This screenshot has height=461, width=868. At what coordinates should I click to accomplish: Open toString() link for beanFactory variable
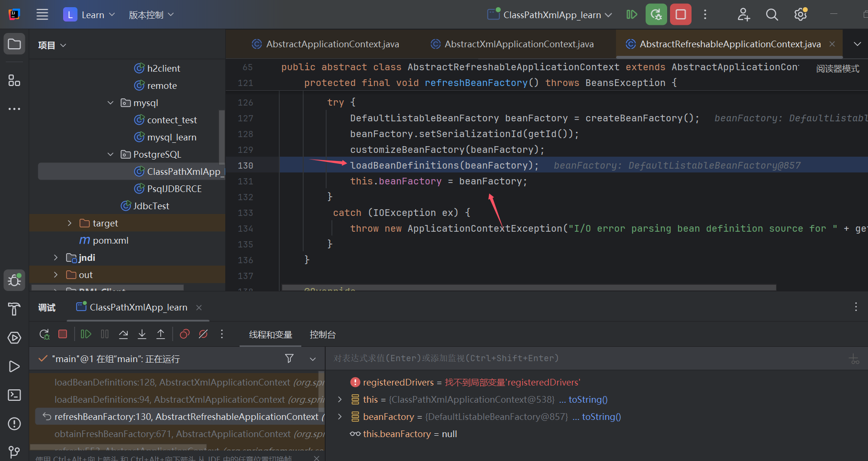(601, 417)
